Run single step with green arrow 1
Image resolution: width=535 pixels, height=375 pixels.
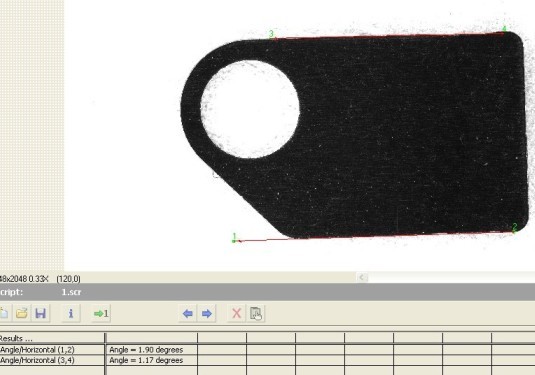(101, 313)
